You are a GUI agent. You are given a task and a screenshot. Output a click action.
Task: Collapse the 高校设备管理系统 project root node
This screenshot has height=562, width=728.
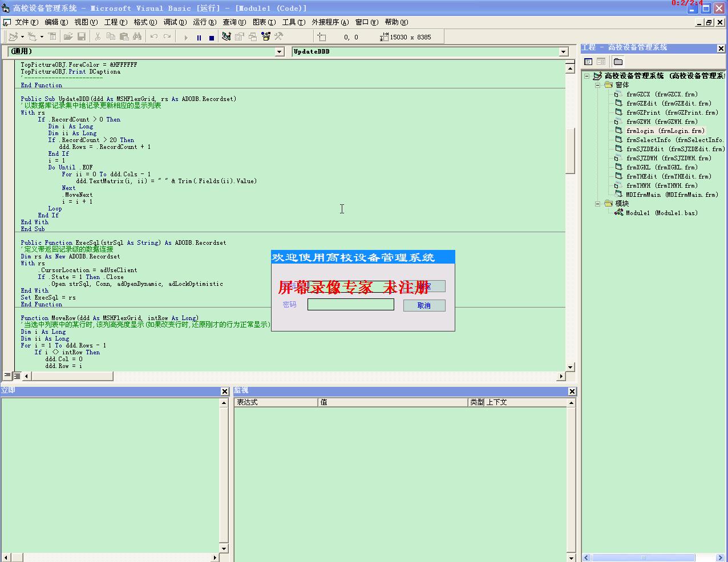[x=587, y=76]
